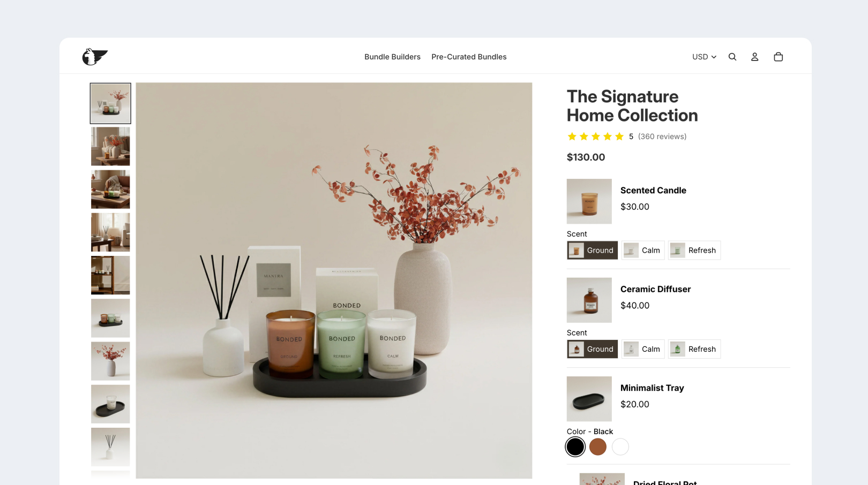View the black tray with candle thumbnail
868x485 pixels.
(x=110, y=404)
